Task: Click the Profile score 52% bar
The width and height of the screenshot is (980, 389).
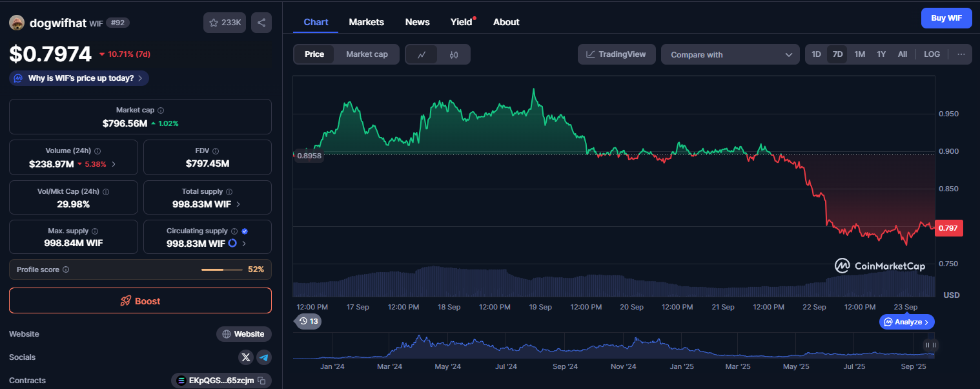Action: [x=222, y=269]
